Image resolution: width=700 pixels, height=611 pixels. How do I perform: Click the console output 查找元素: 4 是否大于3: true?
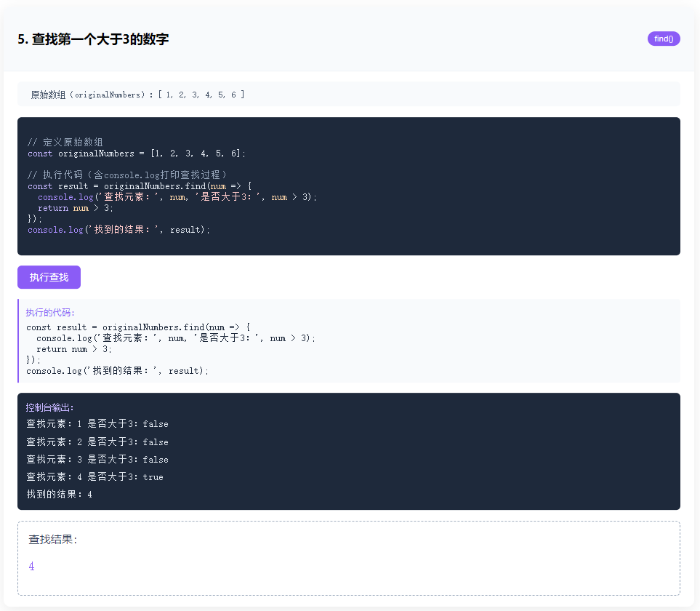pos(94,477)
